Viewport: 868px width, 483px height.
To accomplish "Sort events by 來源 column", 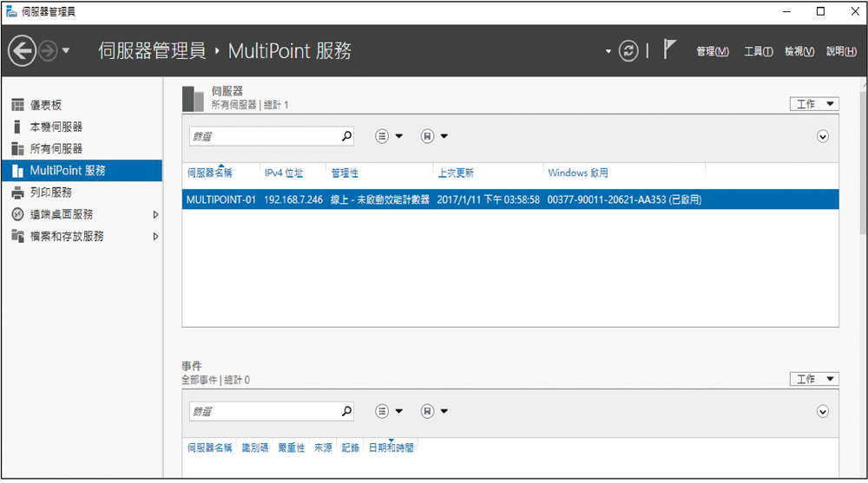I will tap(323, 447).
